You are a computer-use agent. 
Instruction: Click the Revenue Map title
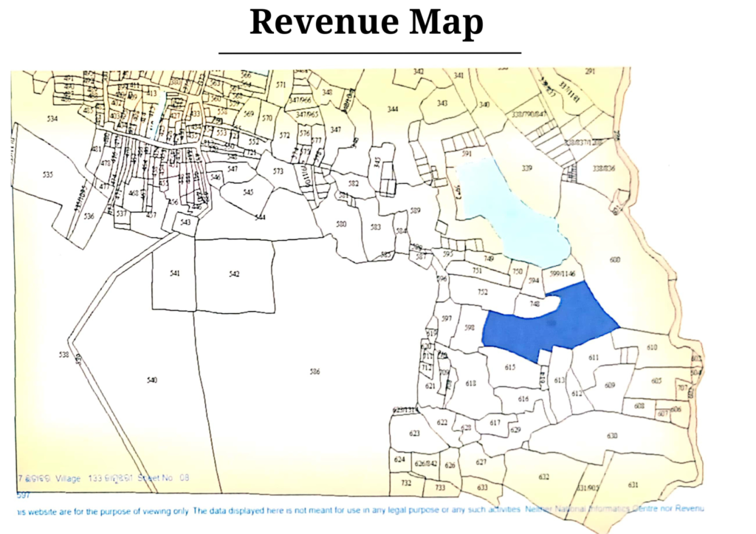point(366,21)
